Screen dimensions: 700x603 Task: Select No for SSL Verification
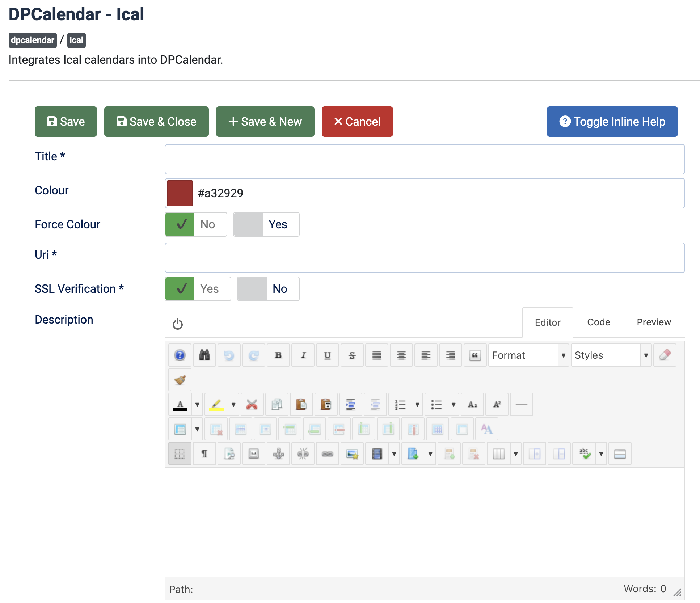tap(268, 289)
